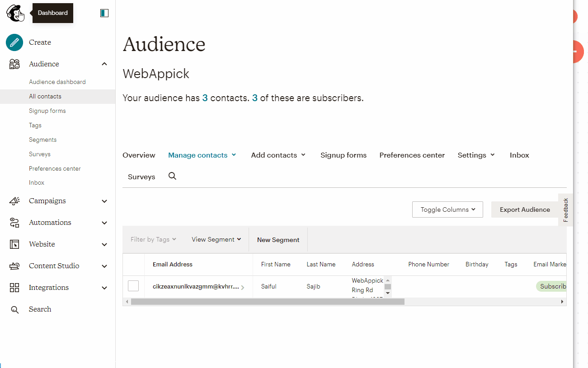Viewport: 588px width, 368px height.
Task: Collapse the sidebar with the panel toggle icon
Action: [104, 13]
